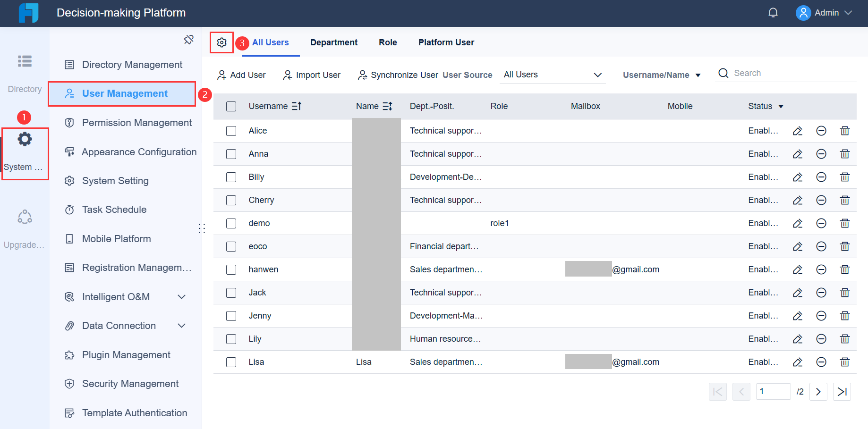
Task: Delete the user demo using the trash icon
Action: point(845,223)
